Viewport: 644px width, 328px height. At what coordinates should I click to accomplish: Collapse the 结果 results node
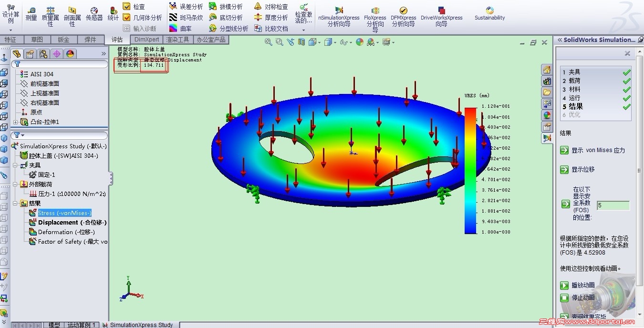16,203
